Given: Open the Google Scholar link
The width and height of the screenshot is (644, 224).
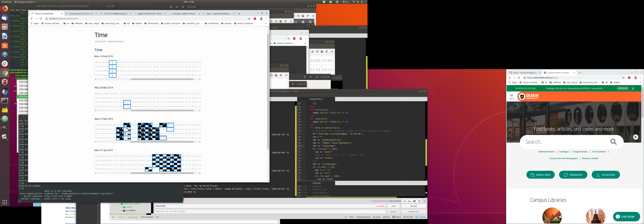Looking at the screenshot, I should [580, 152].
